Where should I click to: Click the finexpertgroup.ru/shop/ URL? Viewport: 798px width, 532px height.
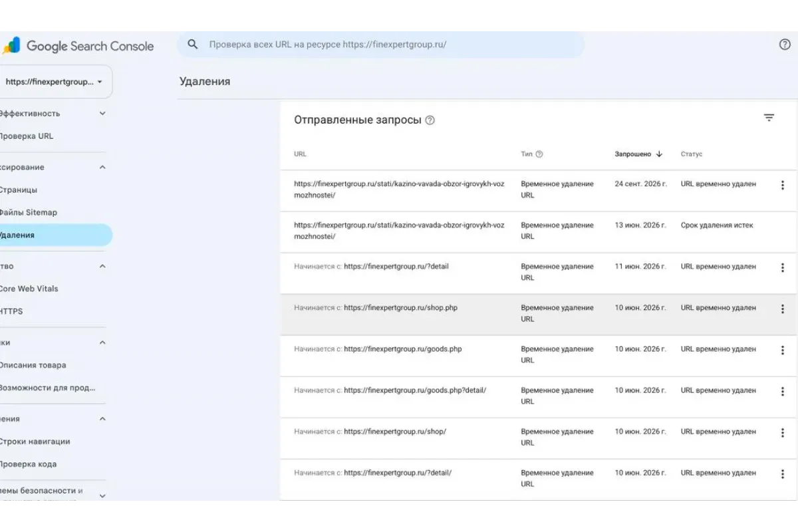point(395,432)
